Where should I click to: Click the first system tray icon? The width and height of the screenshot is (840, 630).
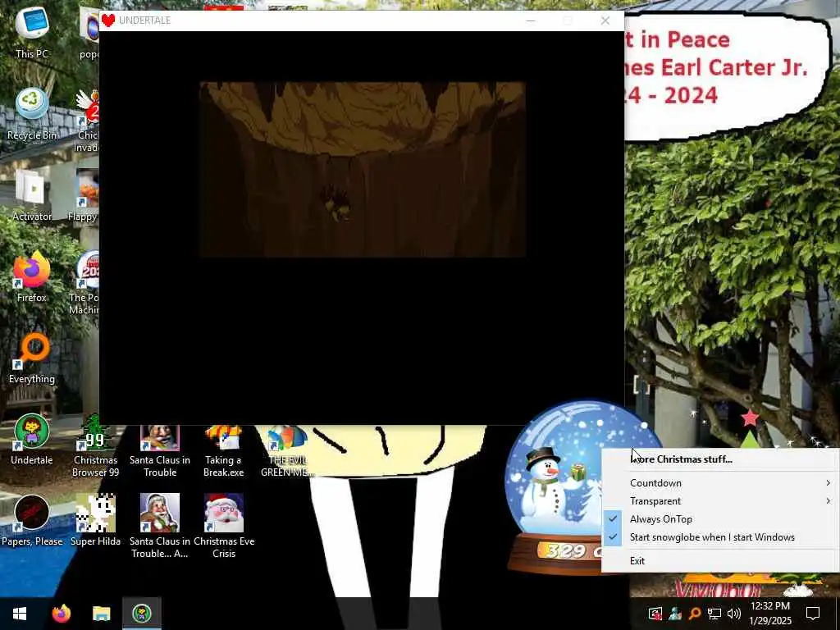(655, 614)
